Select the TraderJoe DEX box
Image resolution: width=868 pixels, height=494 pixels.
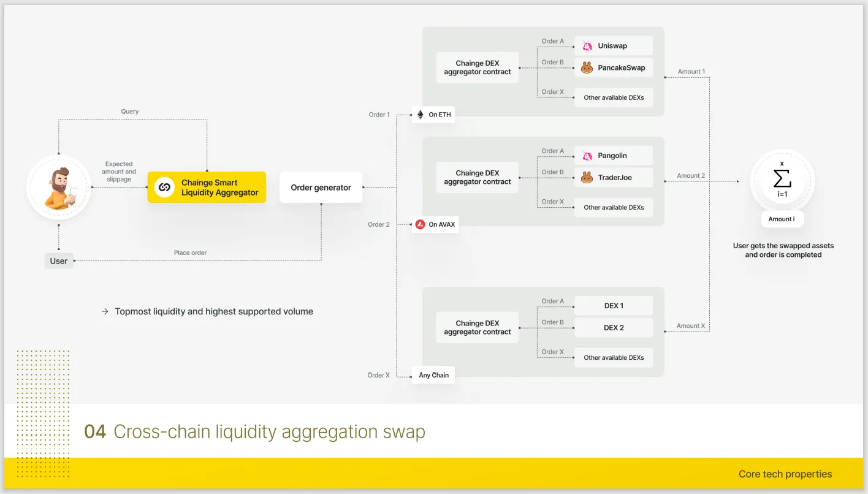614,178
